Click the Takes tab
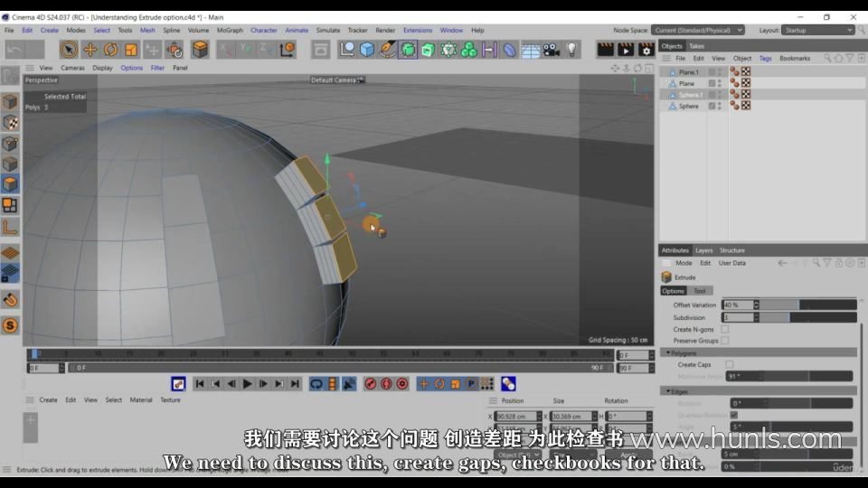The height and width of the screenshot is (488, 868). [696, 46]
